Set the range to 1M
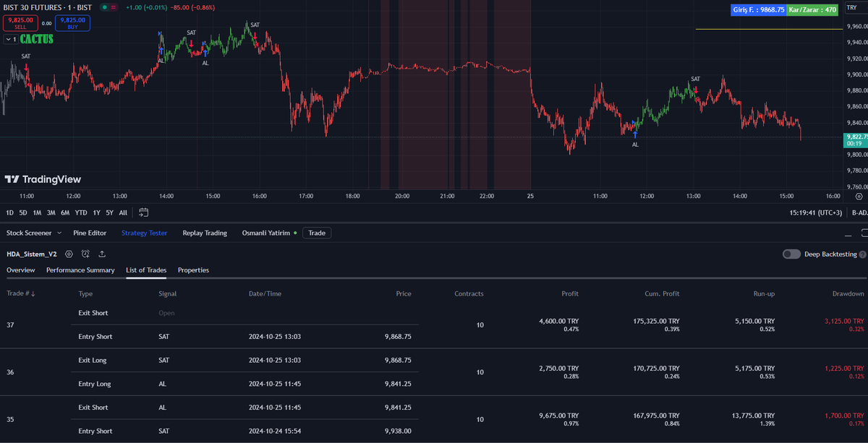Image resolution: width=868 pixels, height=443 pixels. 37,212
